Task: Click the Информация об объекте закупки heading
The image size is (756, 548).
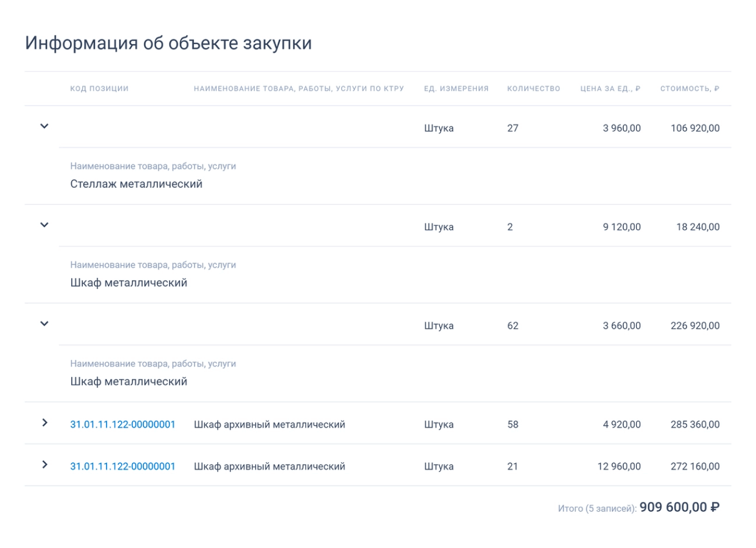Action: tap(168, 41)
